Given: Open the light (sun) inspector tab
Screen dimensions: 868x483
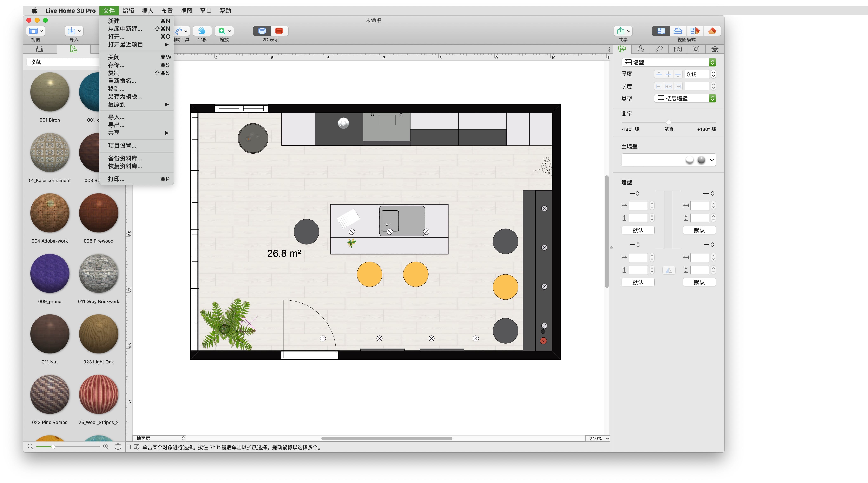Looking at the screenshot, I should coord(696,49).
